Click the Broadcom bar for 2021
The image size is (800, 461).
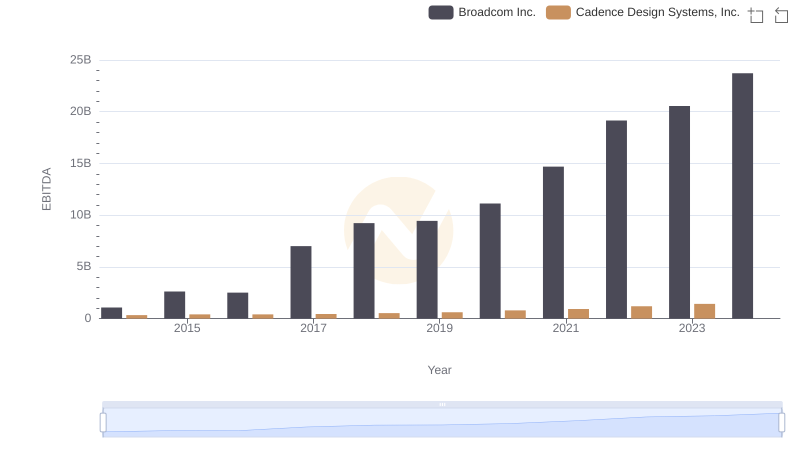click(554, 243)
